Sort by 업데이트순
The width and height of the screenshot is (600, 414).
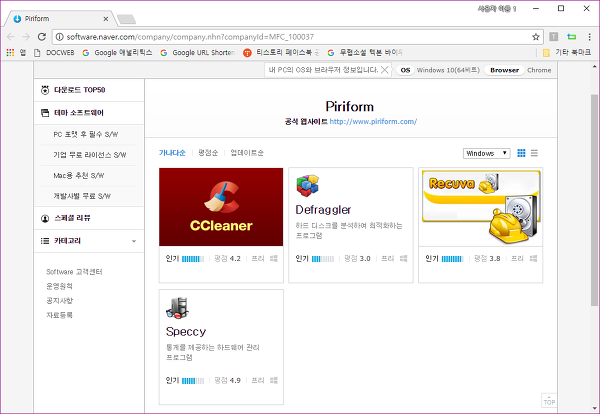pyautogui.click(x=247, y=153)
